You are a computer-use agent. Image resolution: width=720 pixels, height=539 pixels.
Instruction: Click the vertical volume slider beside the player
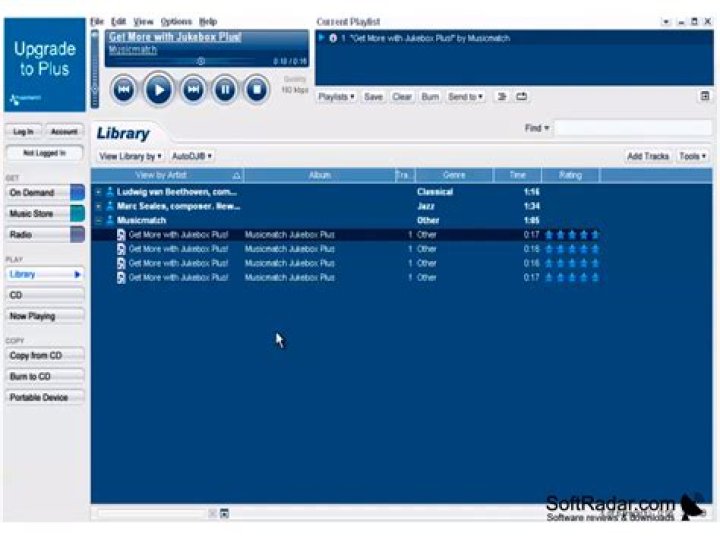tap(95, 69)
